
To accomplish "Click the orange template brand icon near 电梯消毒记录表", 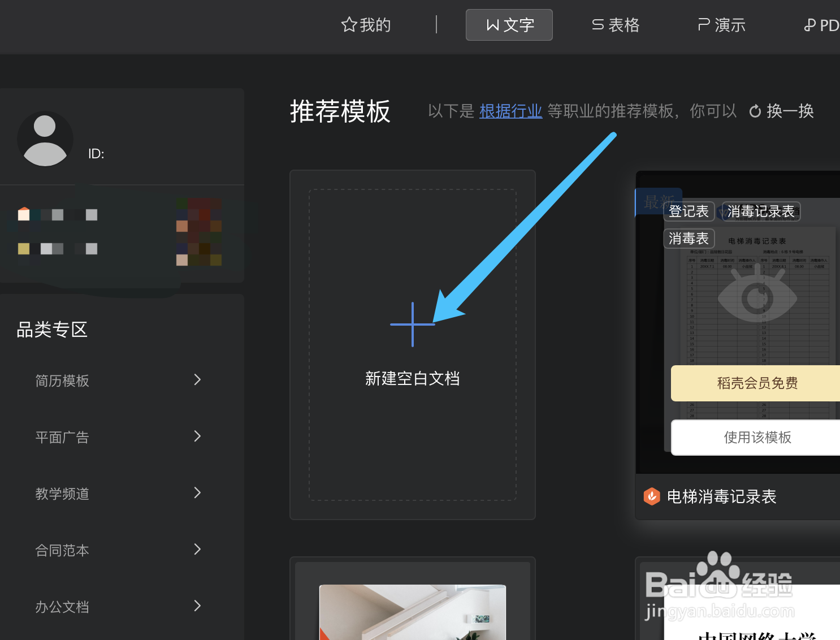I will pyautogui.click(x=652, y=496).
